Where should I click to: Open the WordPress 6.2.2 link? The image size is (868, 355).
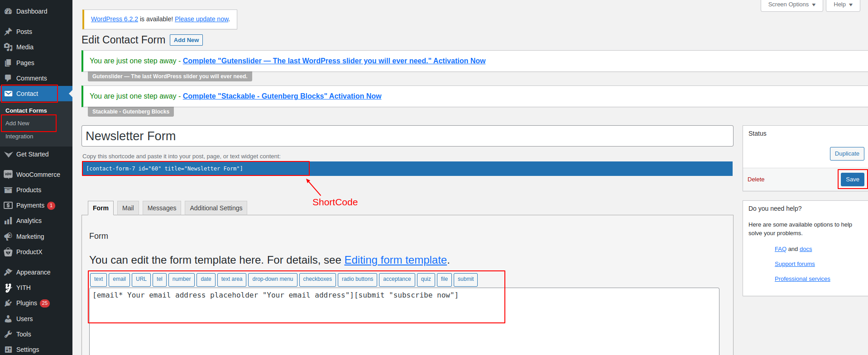(x=115, y=19)
